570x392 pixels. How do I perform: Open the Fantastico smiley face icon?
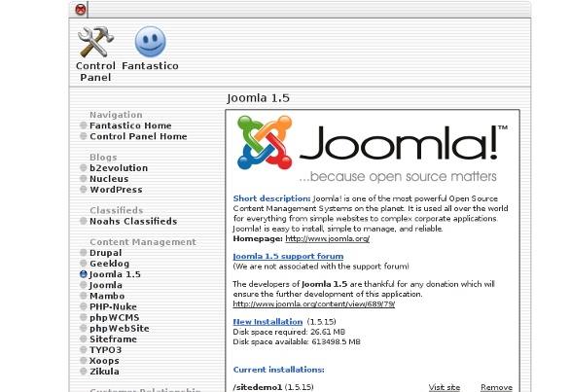click(150, 42)
